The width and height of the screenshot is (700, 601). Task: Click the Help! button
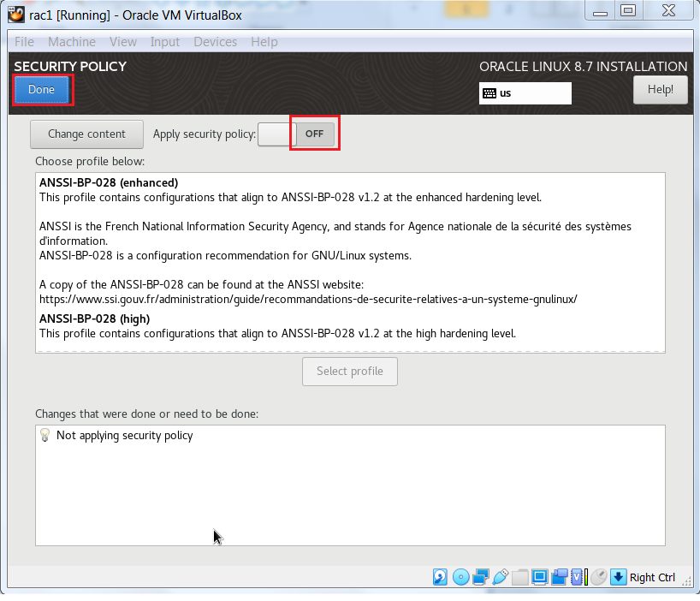[661, 89]
